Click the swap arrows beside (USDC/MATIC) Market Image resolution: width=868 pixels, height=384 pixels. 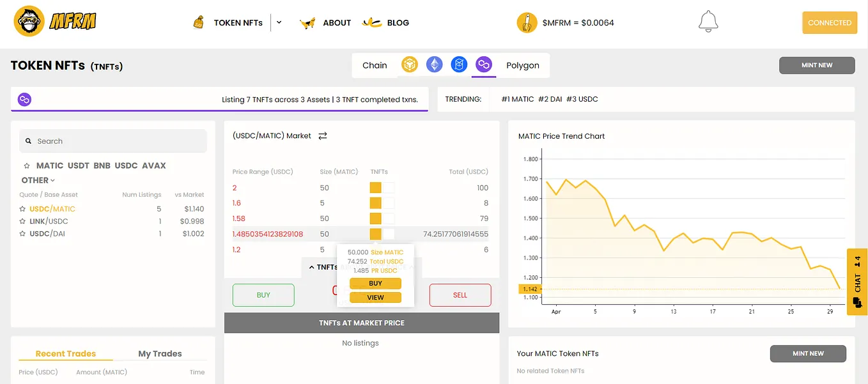[x=323, y=135]
